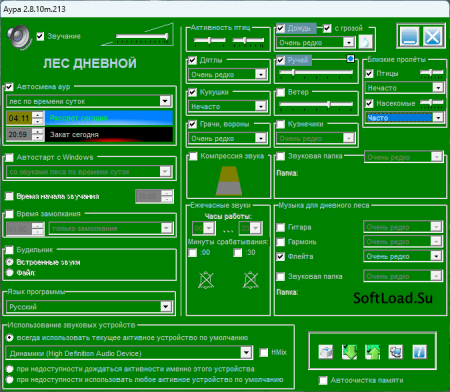This screenshot has width=450, height=392.
Task: Enable Компрессия звука checkbox
Action: (193, 156)
